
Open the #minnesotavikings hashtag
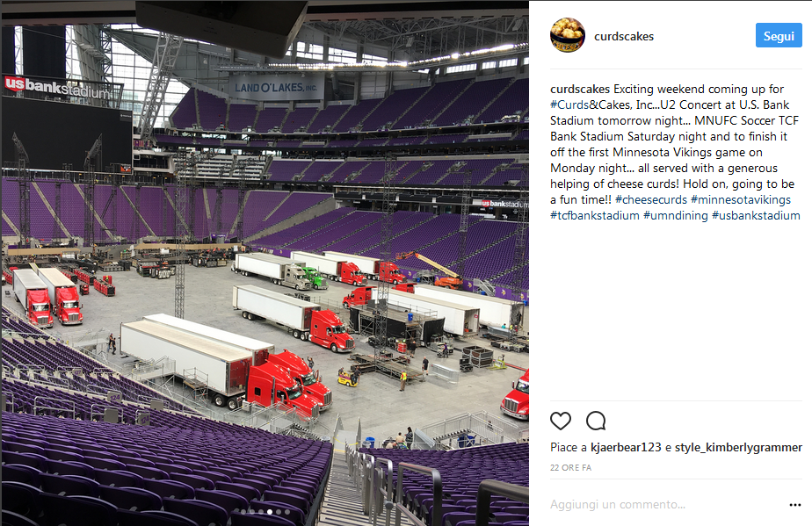tap(741, 200)
